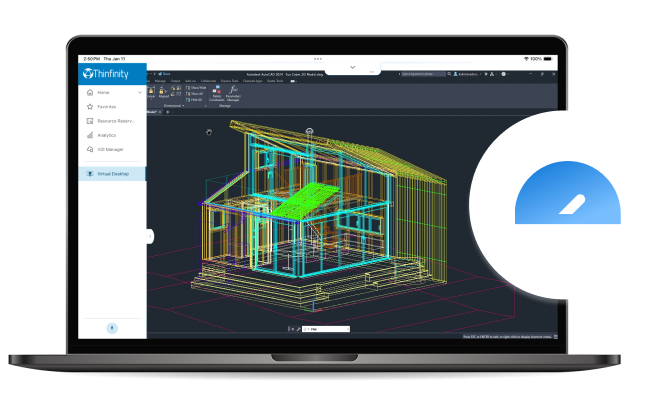Click the Autodesk App Store cart icon
This screenshot has height=394, width=662.
pyautogui.click(x=486, y=74)
